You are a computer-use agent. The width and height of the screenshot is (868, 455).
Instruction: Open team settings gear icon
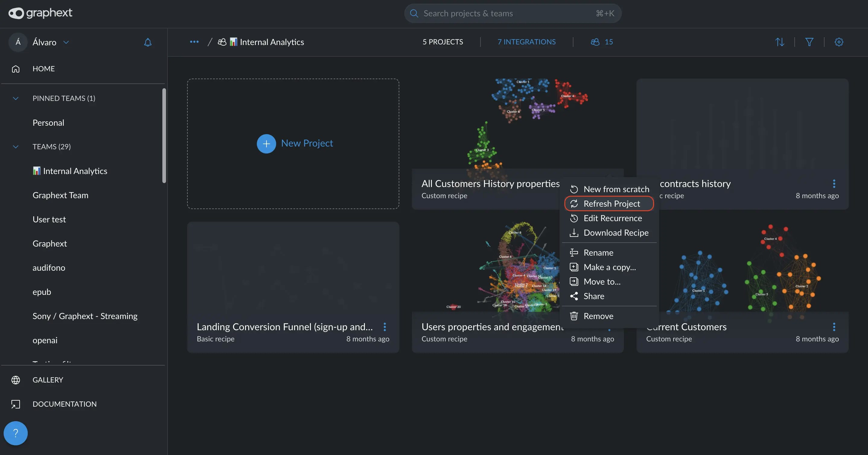(839, 42)
